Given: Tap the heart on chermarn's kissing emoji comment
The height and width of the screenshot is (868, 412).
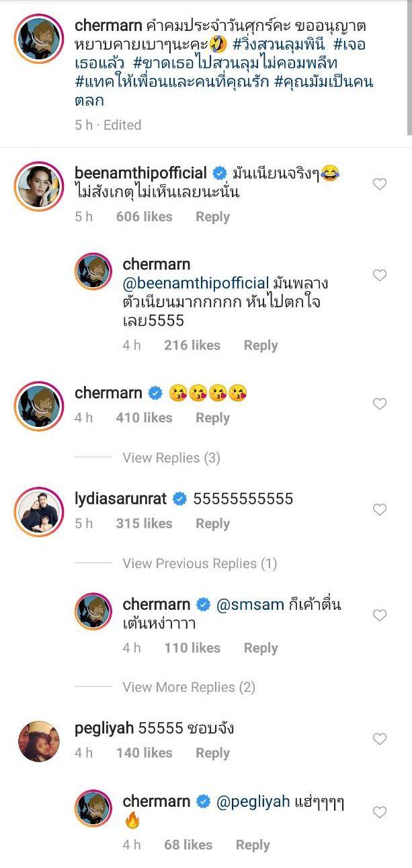Looking at the screenshot, I should [380, 403].
